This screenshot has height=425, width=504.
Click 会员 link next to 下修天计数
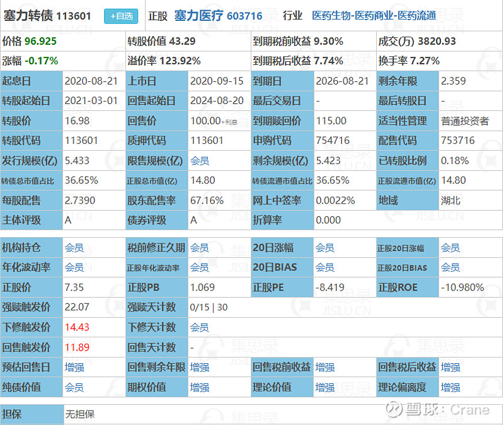pos(200,327)
